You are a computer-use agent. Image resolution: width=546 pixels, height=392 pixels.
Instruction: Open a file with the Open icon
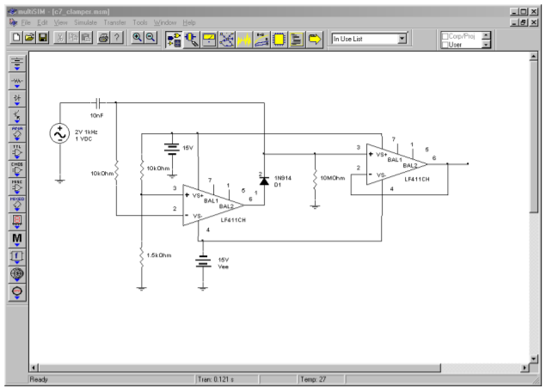(x=29, y=39)
